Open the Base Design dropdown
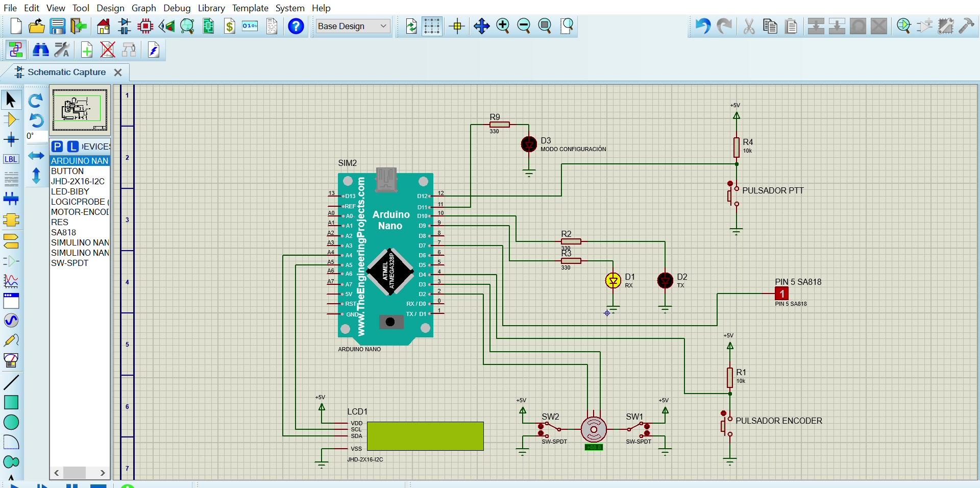The width and height of the screenshot is (980, 488). coord(352,26)
